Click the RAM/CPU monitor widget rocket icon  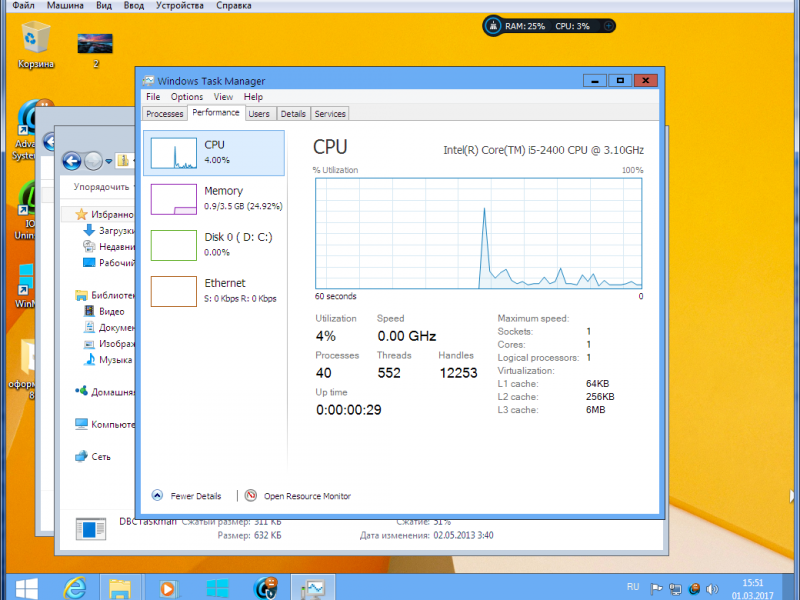(x=493, y=26)
